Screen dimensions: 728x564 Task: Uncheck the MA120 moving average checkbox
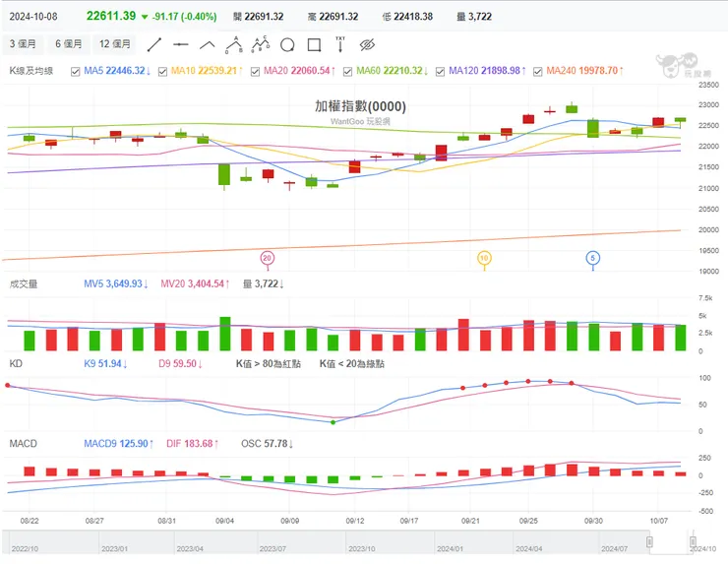pyautogui.click(x=440, y=72)
